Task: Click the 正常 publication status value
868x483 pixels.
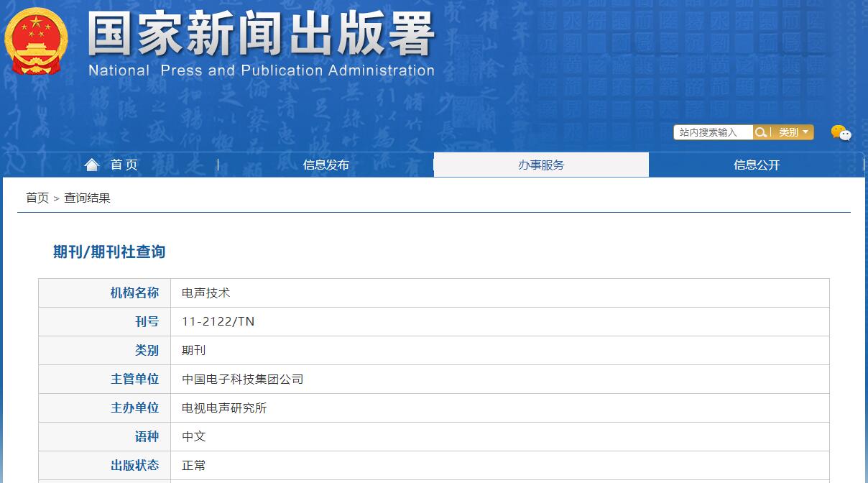Action: click(x=194, y=466)
